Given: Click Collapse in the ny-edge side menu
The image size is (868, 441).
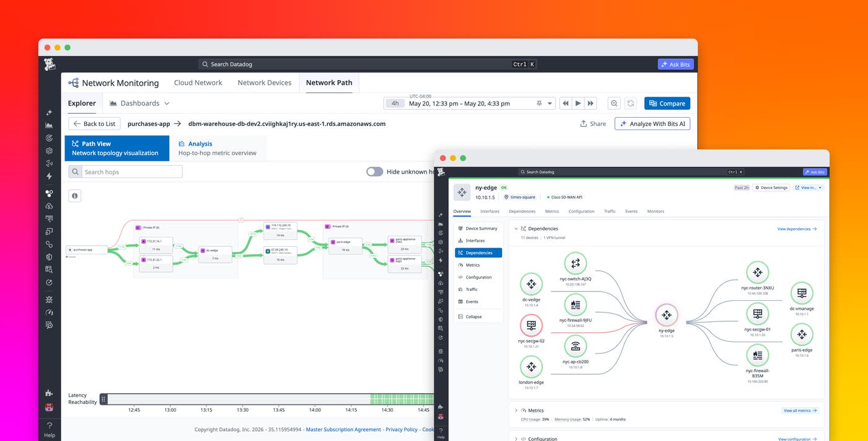Looking at the screenshot, I should coord(478,316).
